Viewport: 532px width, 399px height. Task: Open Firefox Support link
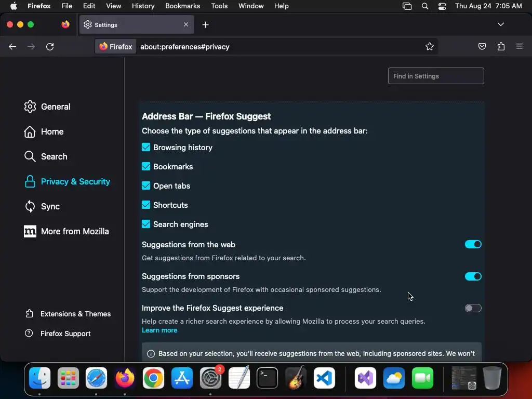pos(58,334)
